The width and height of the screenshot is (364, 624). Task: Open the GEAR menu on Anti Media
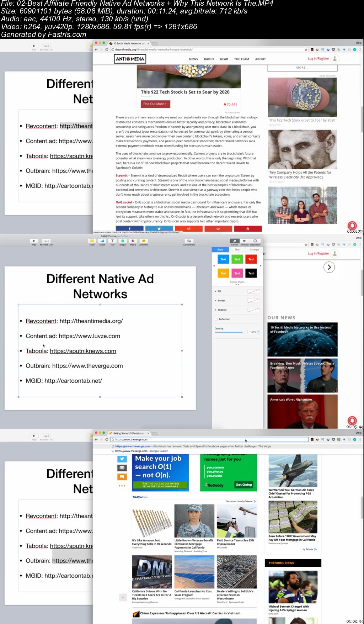pos(224,59)
